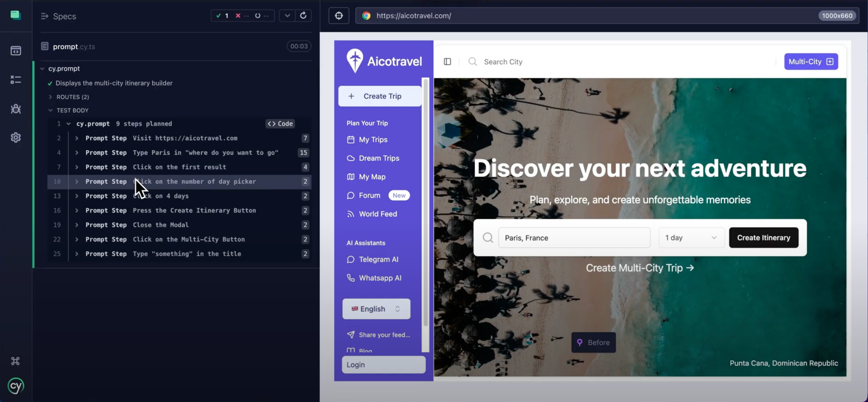Click the selector playground crosshair icon

339,16
